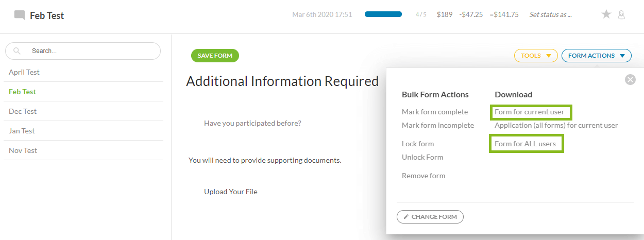This screenshot has width=644, height=240.
Task: Choose Mark form complete action
Action: coord(435,112)
